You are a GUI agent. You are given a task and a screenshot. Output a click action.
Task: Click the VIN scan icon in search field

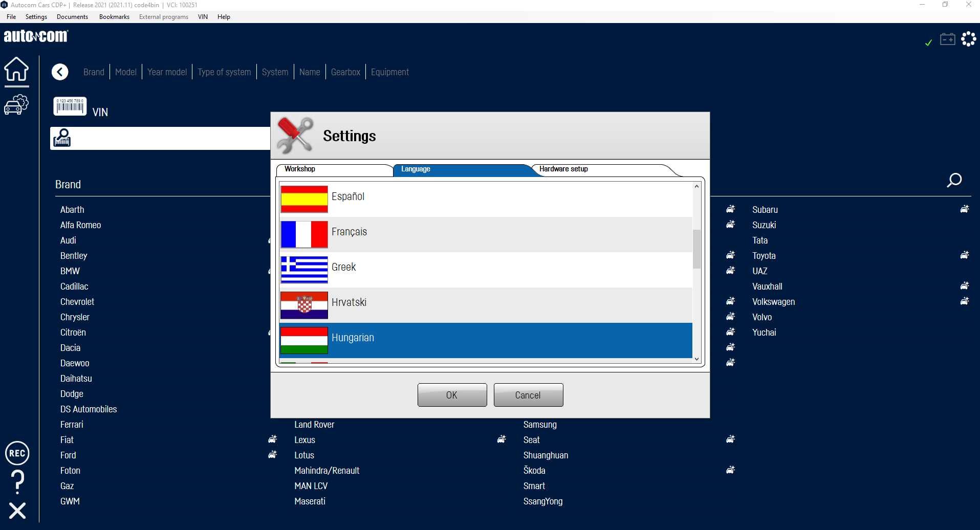point(62,138)
